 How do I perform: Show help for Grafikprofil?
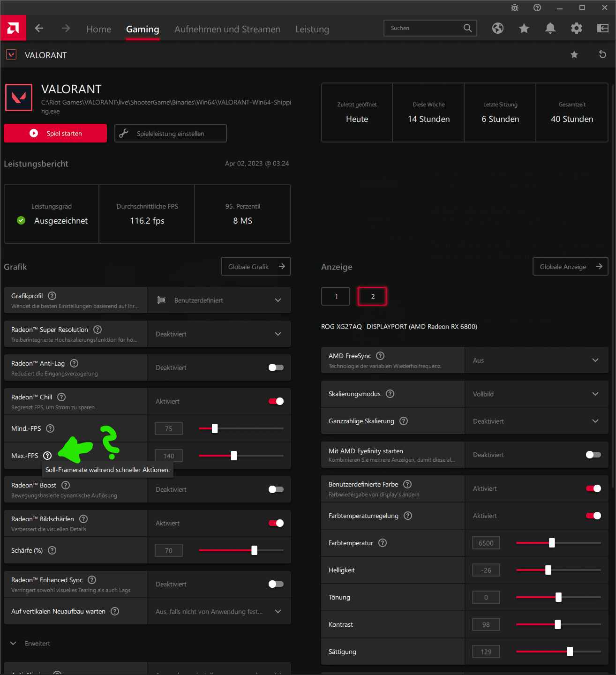pos(53,296)
